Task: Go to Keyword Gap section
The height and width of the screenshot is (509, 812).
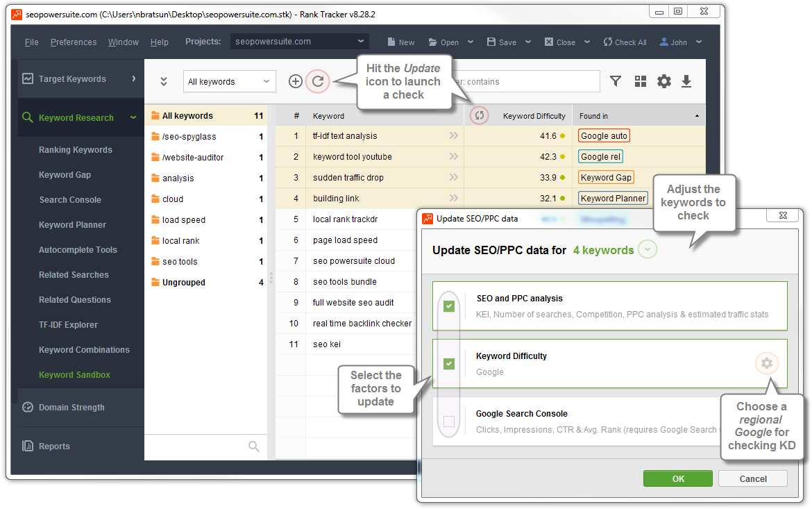Action: (65, 175)
